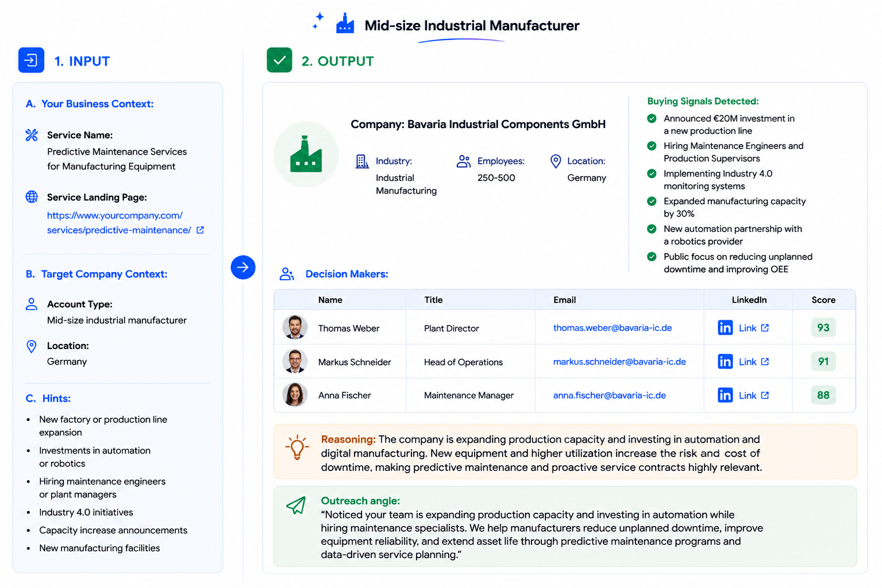Click the person icon beside Account Type
The width and height of the screenshot is (882, 588).
(32, 304)
